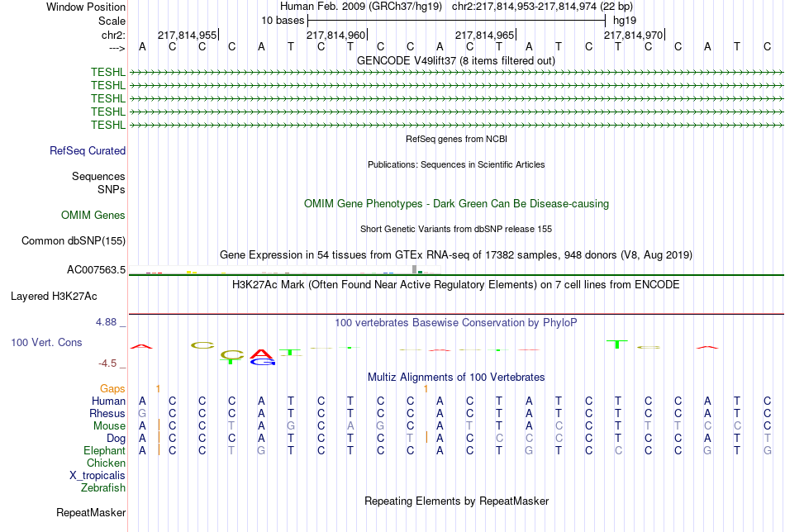Viewport: 785px width, 532px height.
Task: Open Short Genetic Variants from dbSNP title
Action: coord(456,229)
